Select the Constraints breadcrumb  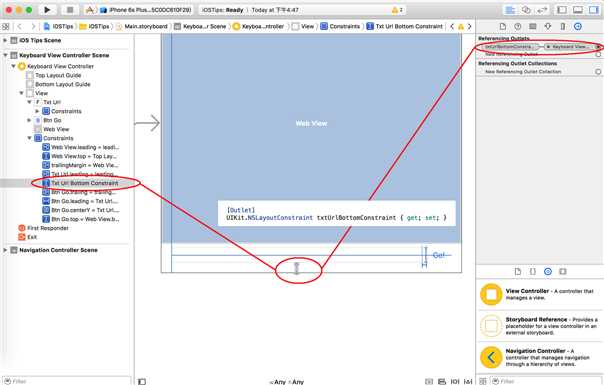pos(341,26)
